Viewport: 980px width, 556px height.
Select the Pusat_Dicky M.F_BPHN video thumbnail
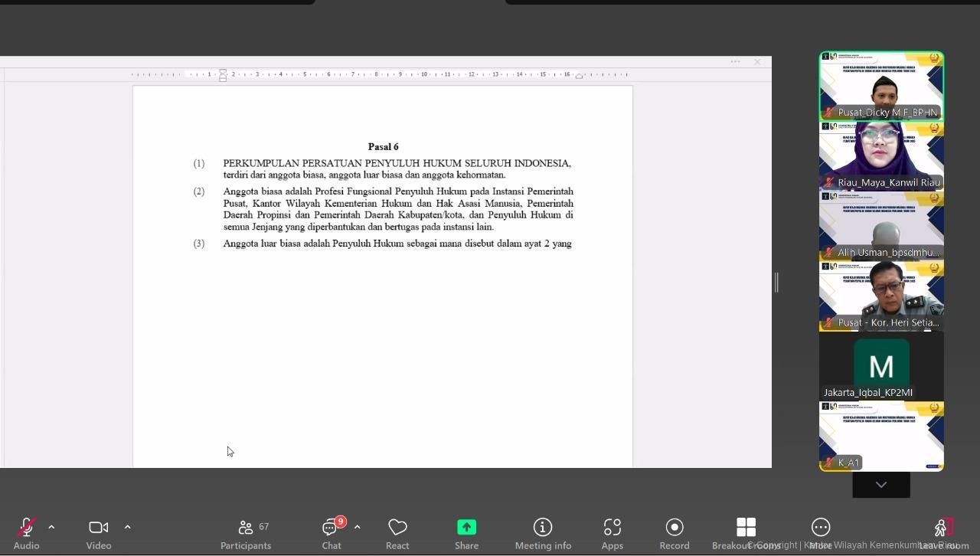coord(881,86)
